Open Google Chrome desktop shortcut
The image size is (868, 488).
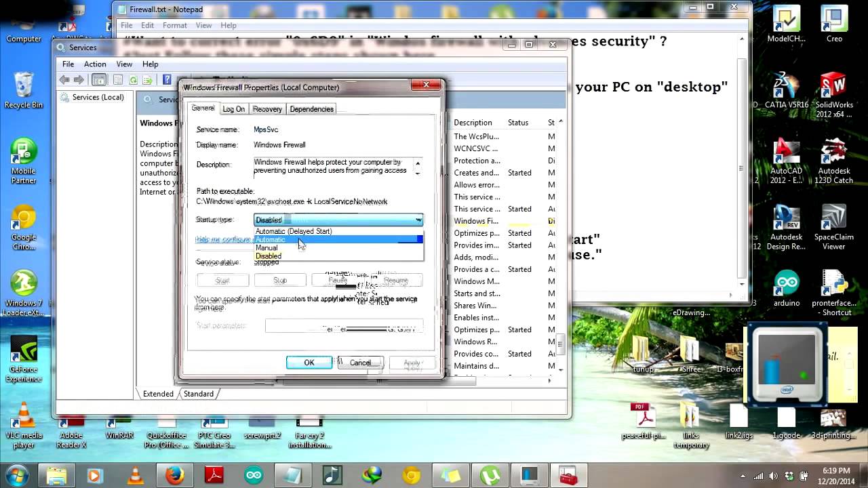24,227
